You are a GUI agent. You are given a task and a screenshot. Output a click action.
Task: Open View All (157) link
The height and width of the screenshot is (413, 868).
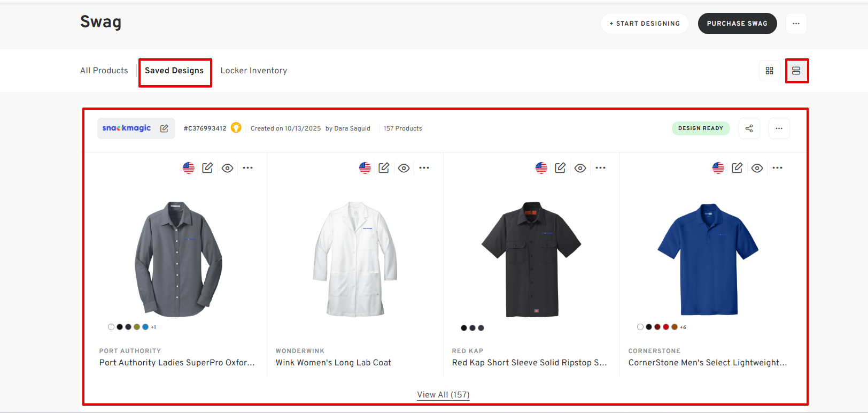(x=443, y=395)
